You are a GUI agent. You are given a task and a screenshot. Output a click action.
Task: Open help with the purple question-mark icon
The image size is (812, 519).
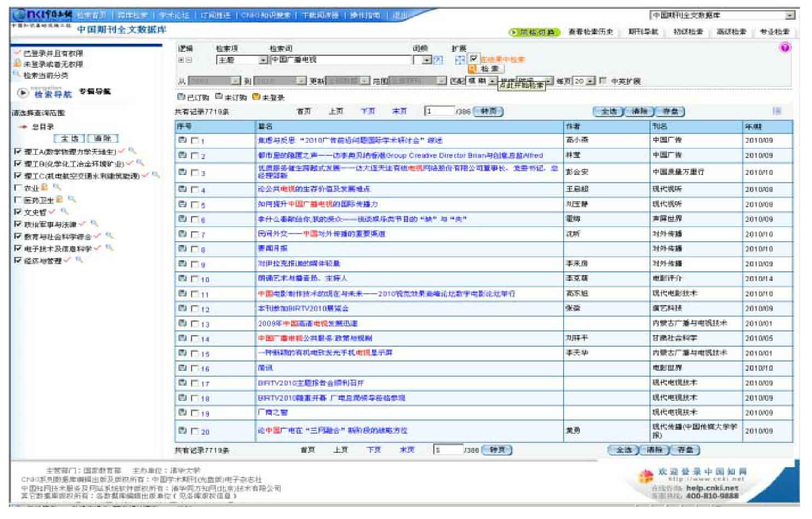click(785, 48)
